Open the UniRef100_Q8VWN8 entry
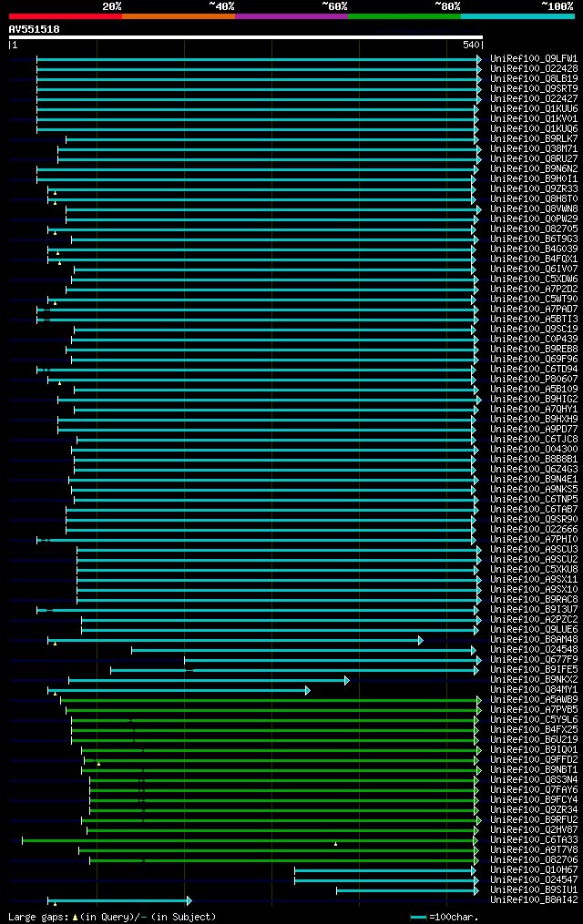The width and height of the screenshot is (583, 924). (534, 209)
